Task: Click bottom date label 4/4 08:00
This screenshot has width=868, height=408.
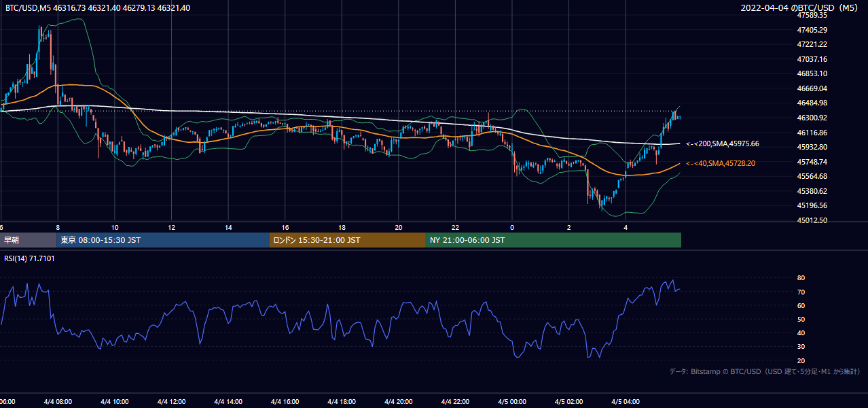Action: tap(58, 402)
